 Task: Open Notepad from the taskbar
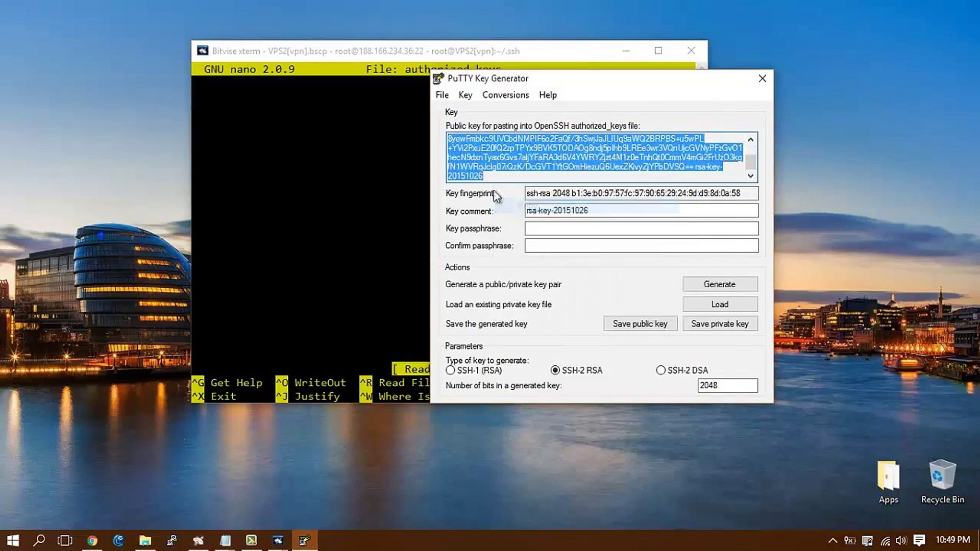(x=225, y=540)
